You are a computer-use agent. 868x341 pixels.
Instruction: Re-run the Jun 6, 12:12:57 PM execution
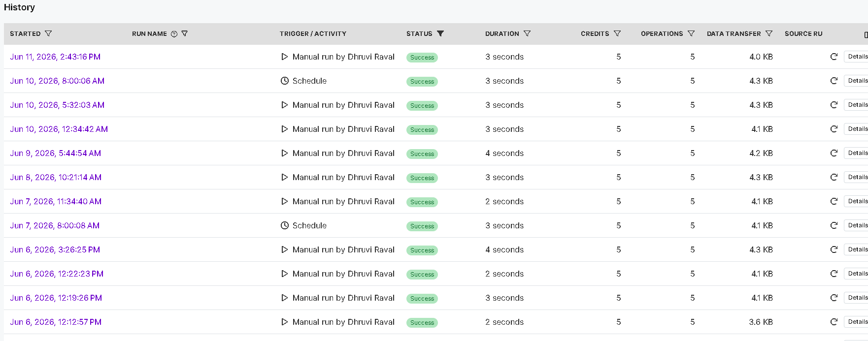834,322
